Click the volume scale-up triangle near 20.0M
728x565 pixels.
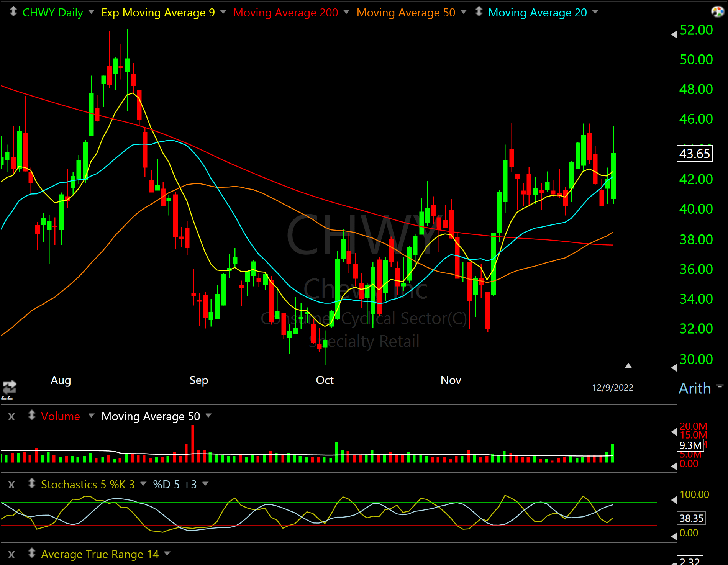[x=674, y=432]
